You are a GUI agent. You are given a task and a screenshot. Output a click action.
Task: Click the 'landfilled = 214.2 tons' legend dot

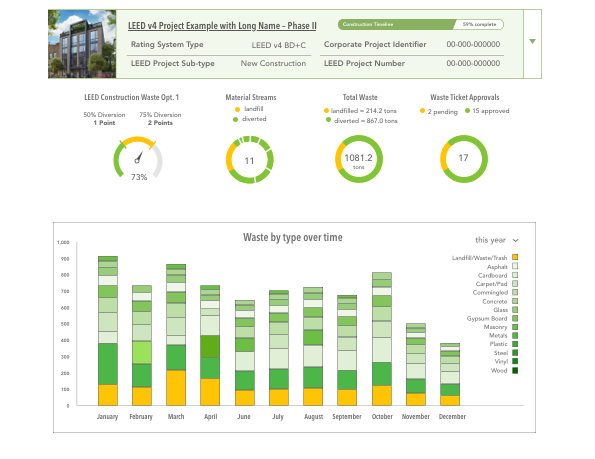(x=326, y=111)
